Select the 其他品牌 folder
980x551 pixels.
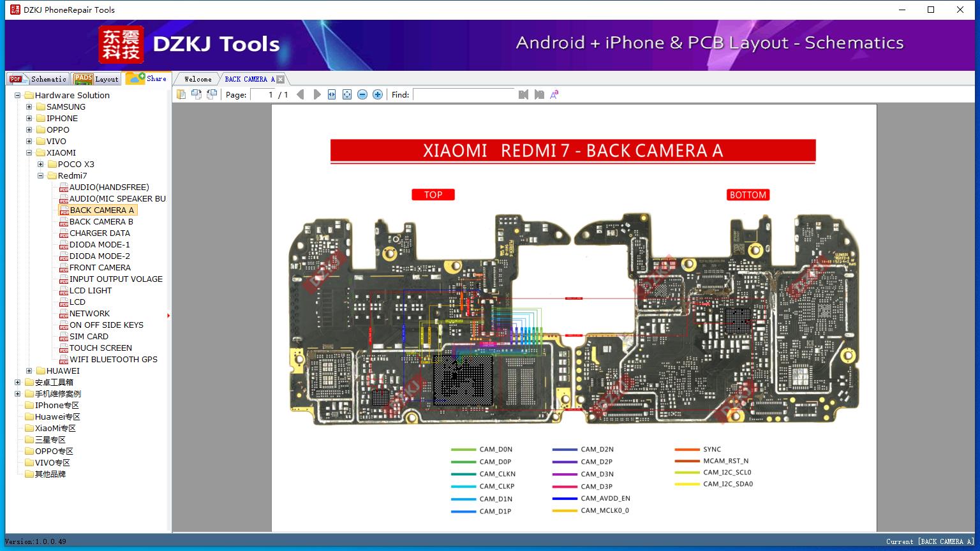50,474
